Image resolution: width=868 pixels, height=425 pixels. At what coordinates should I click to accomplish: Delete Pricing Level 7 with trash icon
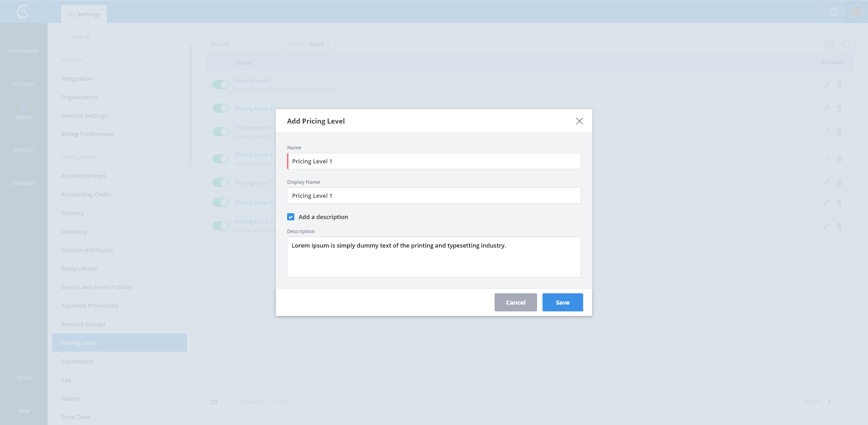point(839,226)
